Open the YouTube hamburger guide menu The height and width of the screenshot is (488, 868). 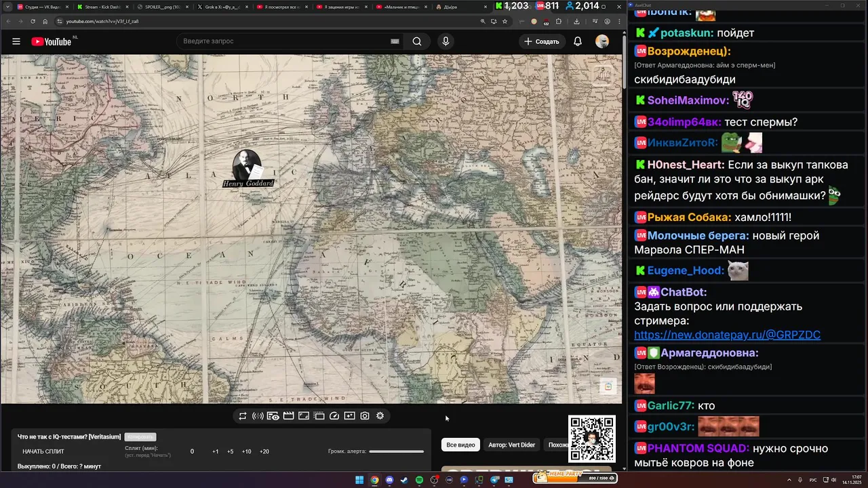(16, 41)
